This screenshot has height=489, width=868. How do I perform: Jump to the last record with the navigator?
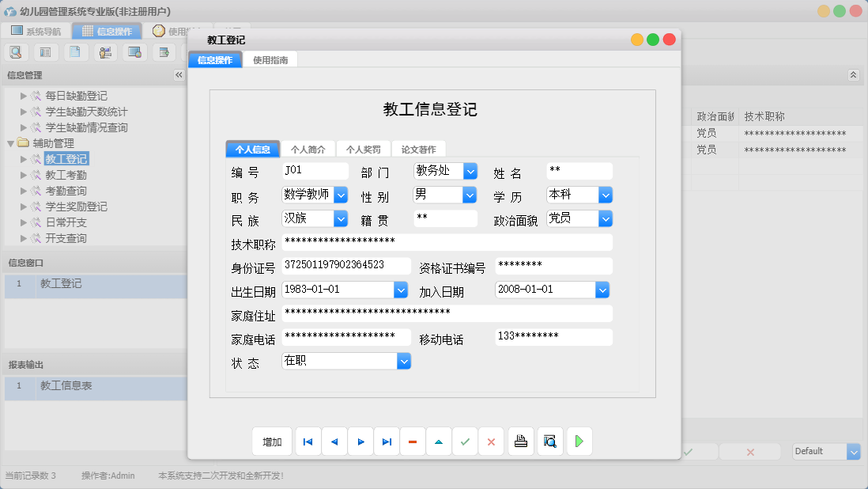[x=386, y=441]
